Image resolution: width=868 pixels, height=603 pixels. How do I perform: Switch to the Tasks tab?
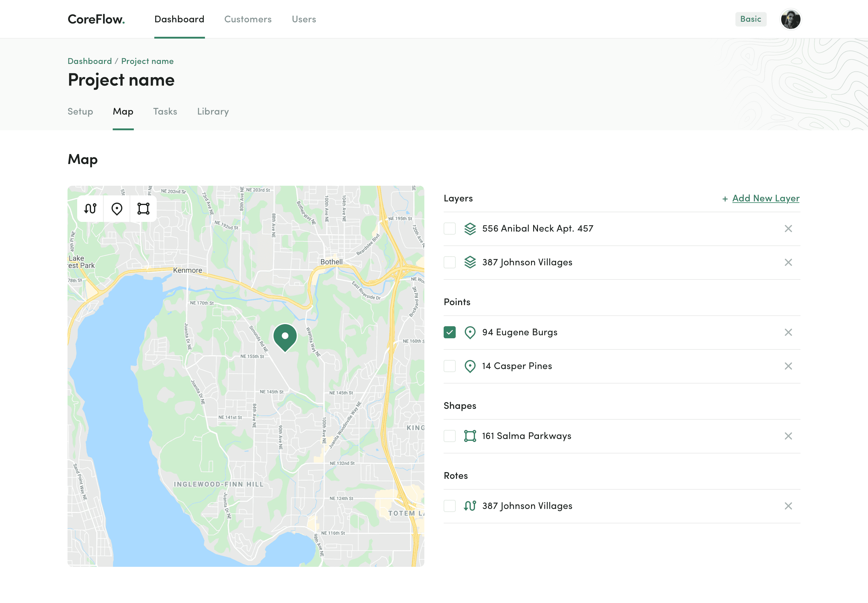[x=165, y=112]
